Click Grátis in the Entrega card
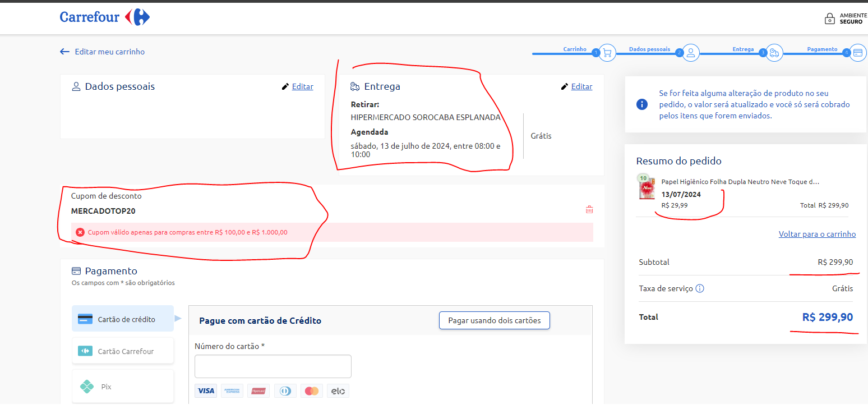Screen dimensions: 868x409 pos(541,136)
